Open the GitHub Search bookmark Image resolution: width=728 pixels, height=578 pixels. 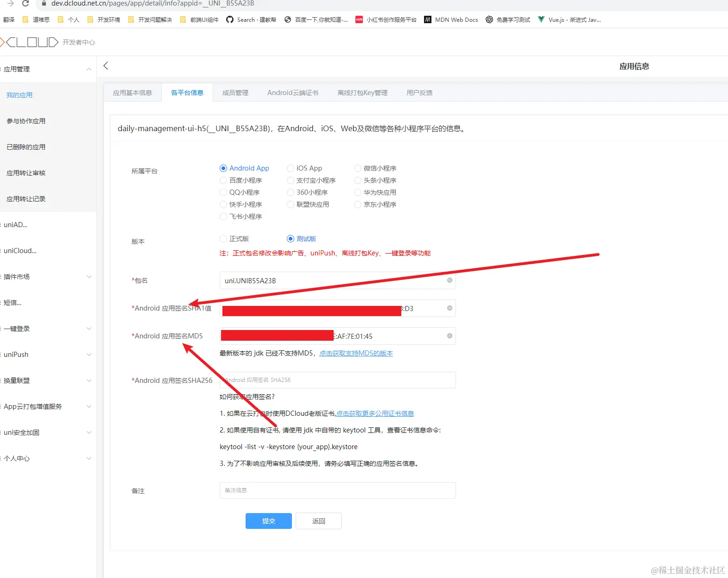tap(251, 19)
